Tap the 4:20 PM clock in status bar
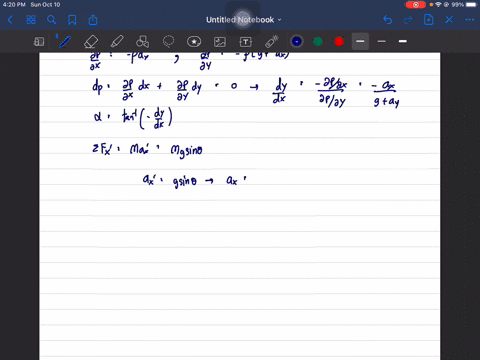480x360 pixels. click(14, 5)
